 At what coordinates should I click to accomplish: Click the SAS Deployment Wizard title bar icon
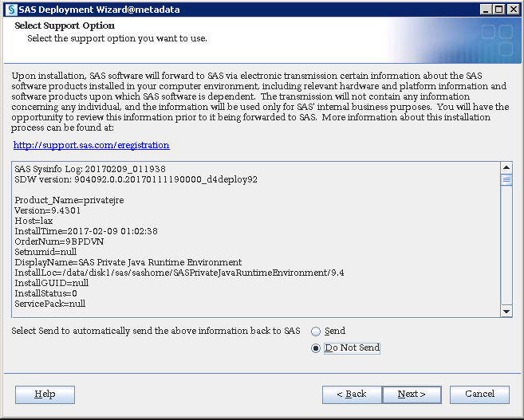pyautogui.click(x=11, y=10)
